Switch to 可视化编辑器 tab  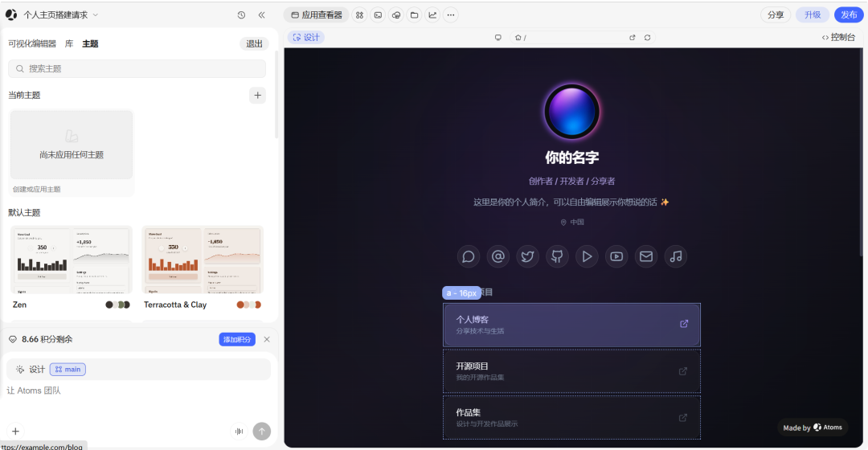(32, 43)
